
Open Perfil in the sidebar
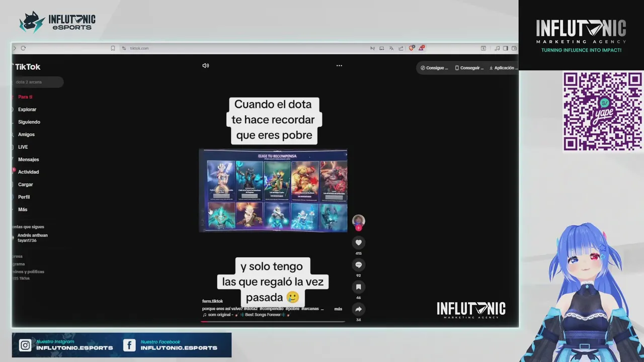pos(24,197)
